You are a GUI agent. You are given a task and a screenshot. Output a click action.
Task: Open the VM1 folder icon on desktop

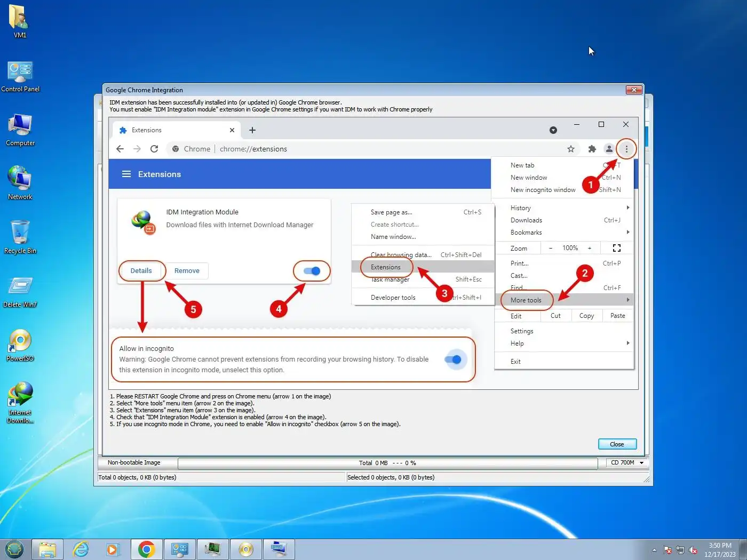click(20, 21)
